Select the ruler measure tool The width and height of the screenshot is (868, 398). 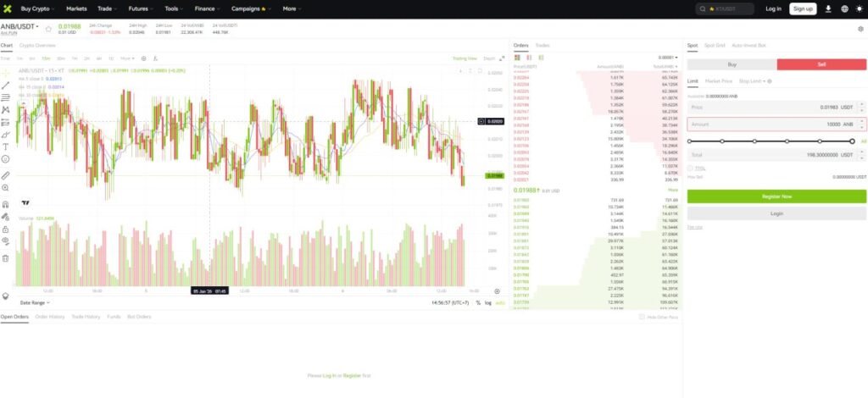click(x=6, y=175)
